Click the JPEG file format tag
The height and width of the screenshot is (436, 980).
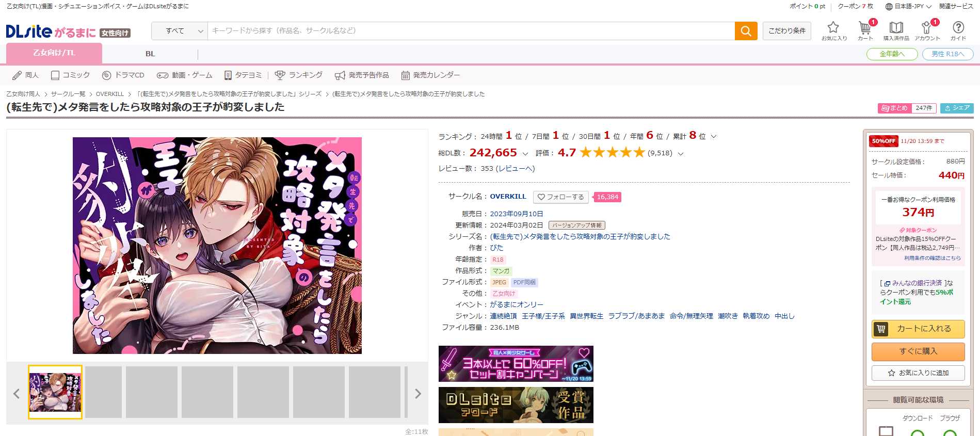pos(499,283)
